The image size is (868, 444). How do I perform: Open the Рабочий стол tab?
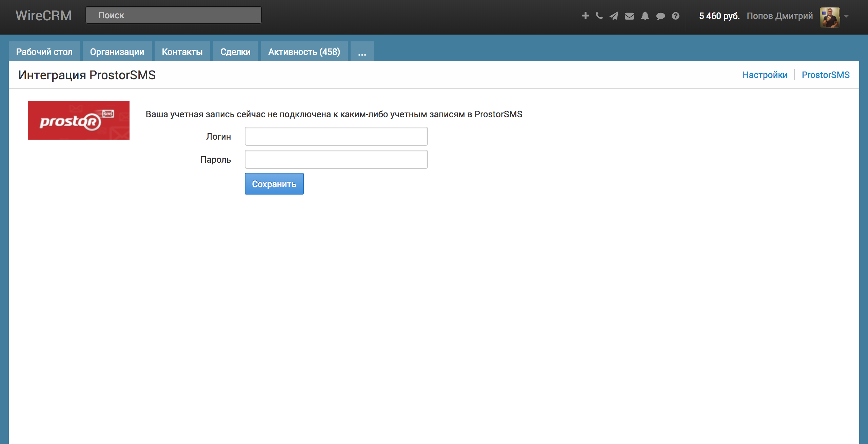click(x=44, y=52)
